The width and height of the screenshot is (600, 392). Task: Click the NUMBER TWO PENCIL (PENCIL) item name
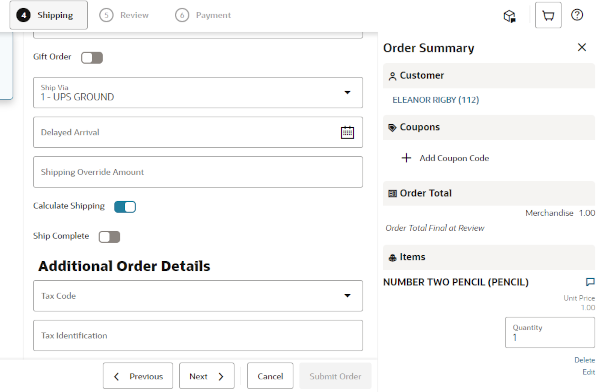[456, 282]
